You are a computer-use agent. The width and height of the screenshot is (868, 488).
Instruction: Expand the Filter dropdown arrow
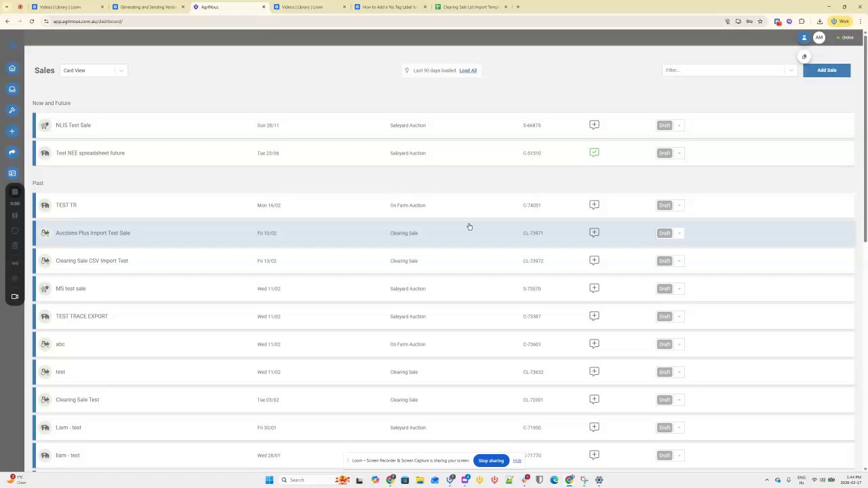click(791, 70)
